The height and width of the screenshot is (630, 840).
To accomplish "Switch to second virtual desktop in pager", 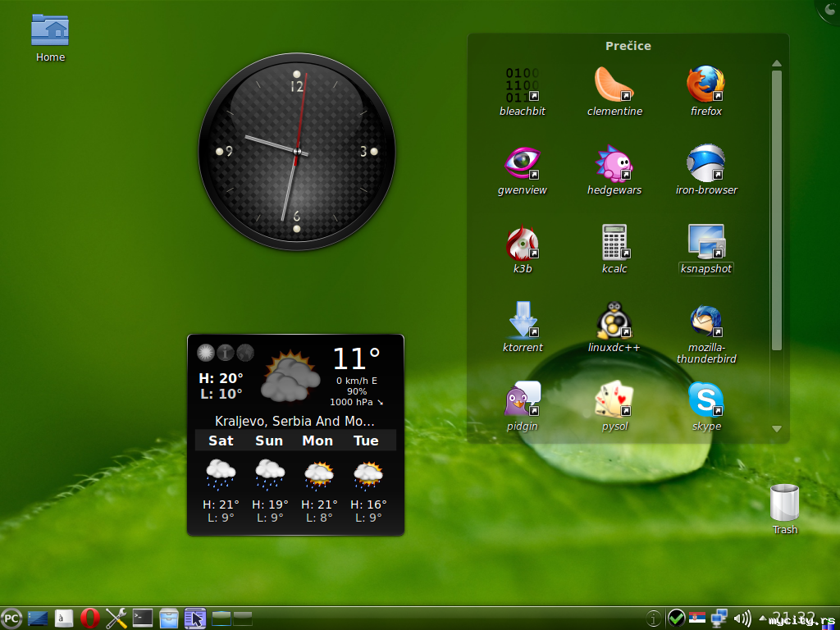I will (x=243, y=619).
